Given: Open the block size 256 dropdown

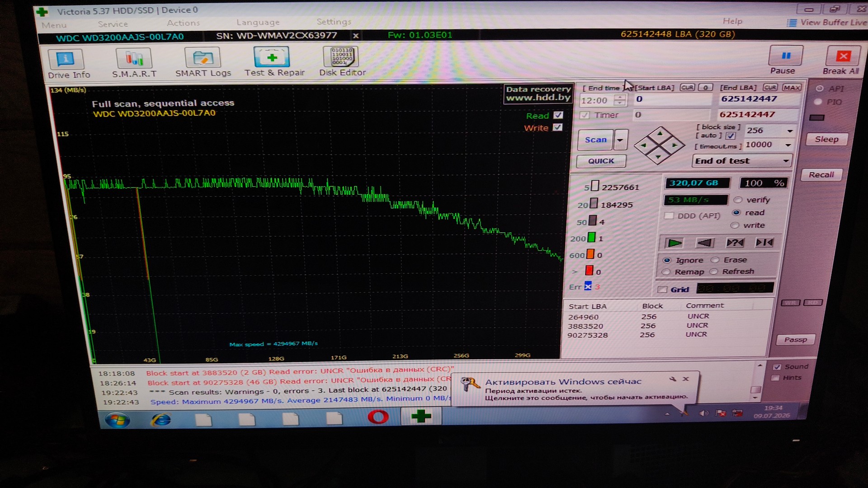Looking at the screenshot, I should point(790,131).
